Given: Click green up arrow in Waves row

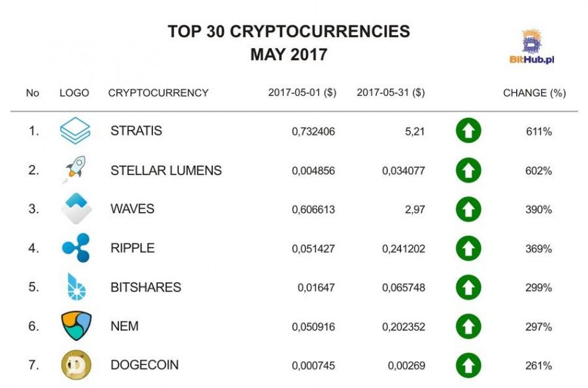Looking at the screenshot, I should [468, 209].
